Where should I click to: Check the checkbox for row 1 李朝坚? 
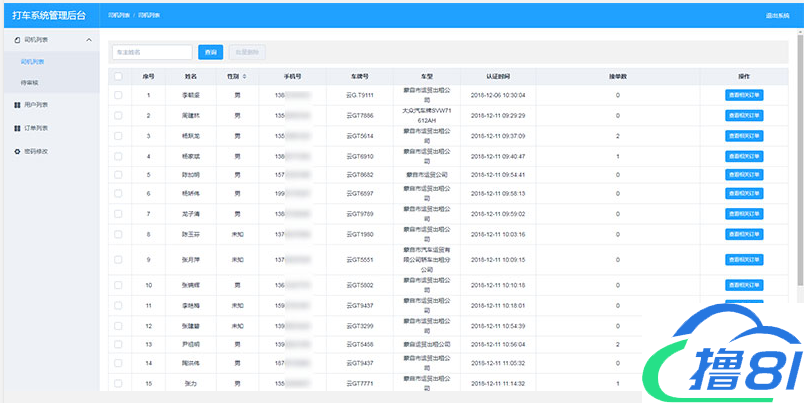[118, 95]
